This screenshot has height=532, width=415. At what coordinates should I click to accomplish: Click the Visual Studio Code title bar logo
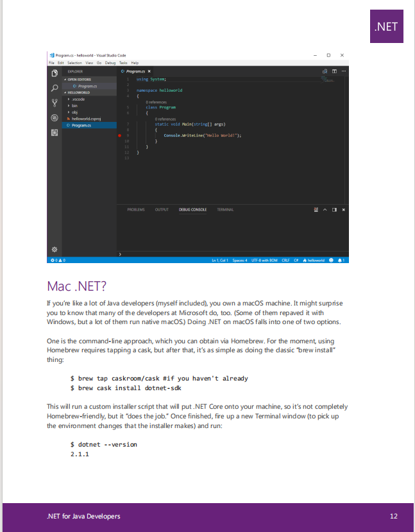(x=52, y=55)
